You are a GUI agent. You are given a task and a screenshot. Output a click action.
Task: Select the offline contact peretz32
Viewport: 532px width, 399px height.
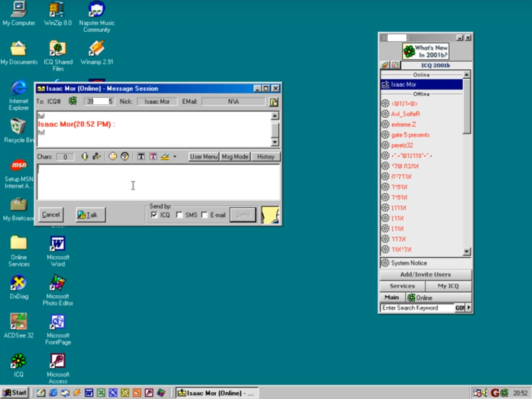[x=422, y=145]
